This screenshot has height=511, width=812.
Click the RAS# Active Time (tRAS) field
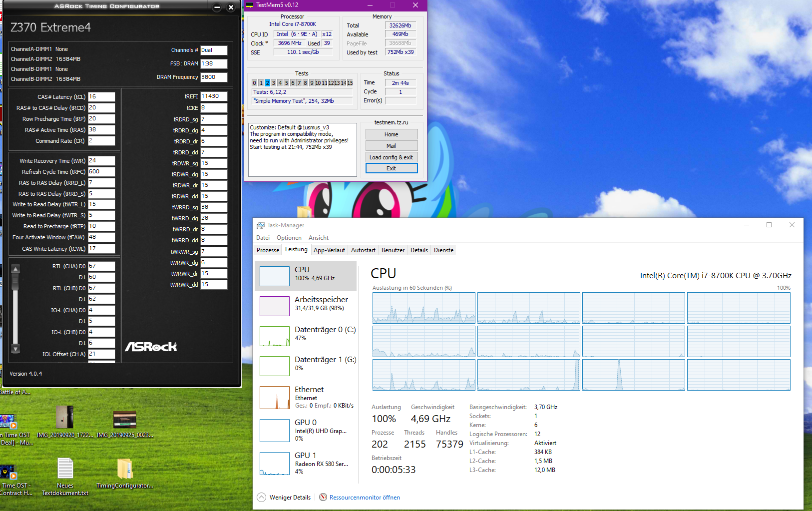pos(101,130)
